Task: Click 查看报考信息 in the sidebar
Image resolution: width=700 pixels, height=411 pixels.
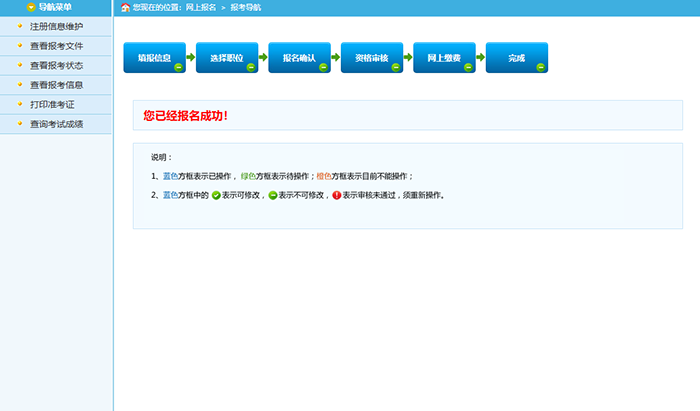Action: 56,85
